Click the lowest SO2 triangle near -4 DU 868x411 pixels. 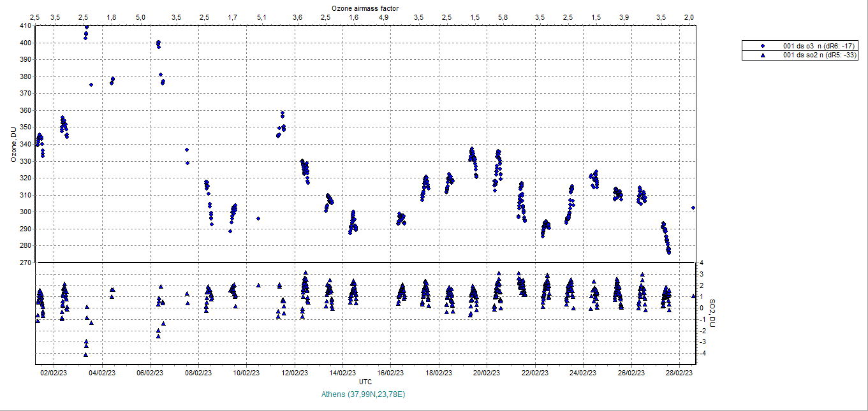tap(85, 354)
